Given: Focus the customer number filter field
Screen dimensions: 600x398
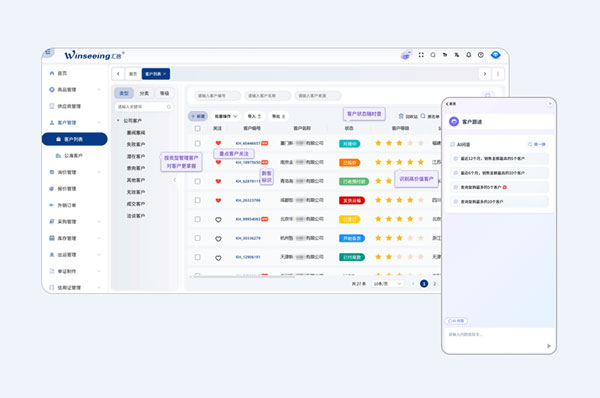Looking at the screenshot, I should tap(217, 96).
